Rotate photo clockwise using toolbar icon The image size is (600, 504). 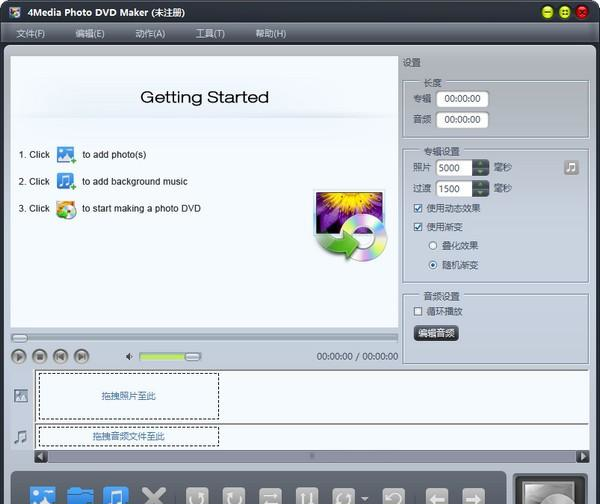[x=234, y=496]
